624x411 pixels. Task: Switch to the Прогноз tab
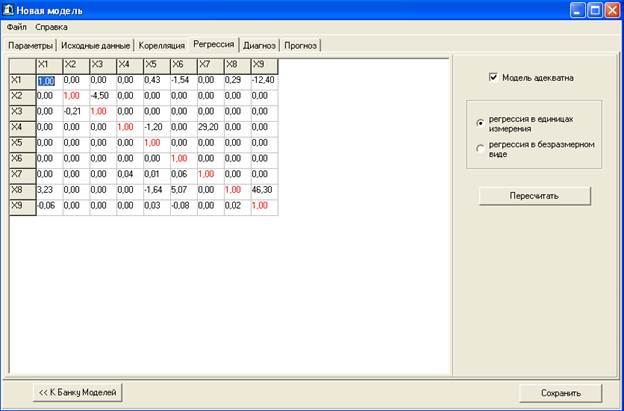pos(300,45)
